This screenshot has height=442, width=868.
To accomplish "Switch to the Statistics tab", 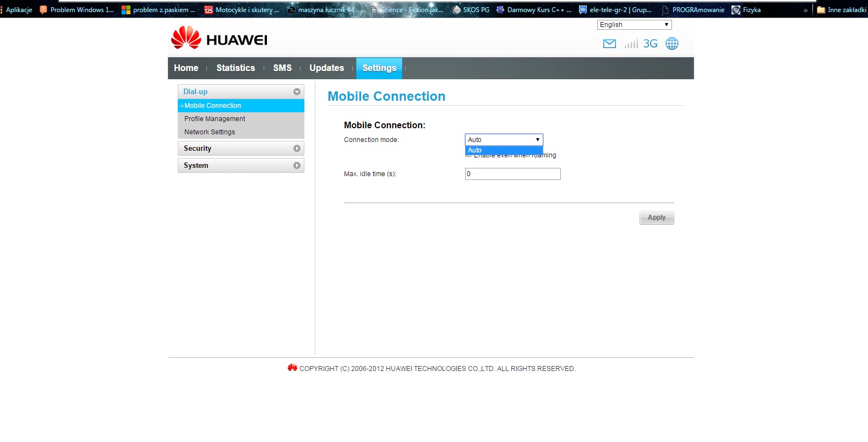I will pos(236,68).
